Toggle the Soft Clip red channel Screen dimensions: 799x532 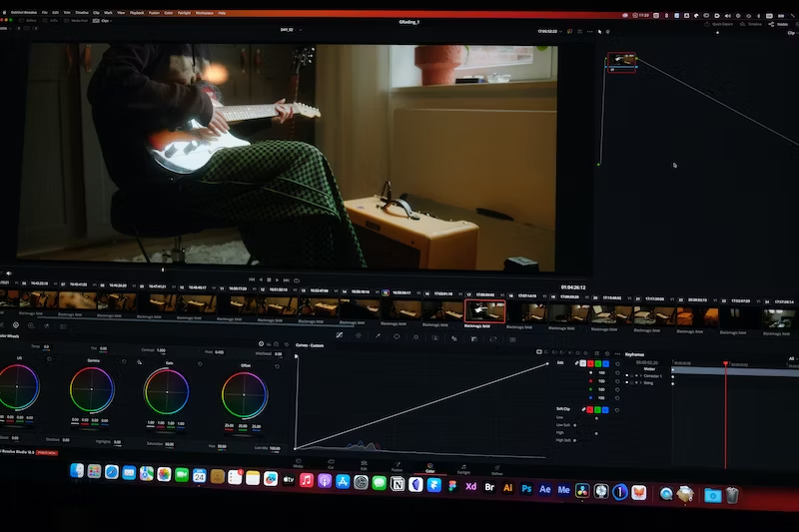click(590, 409)
